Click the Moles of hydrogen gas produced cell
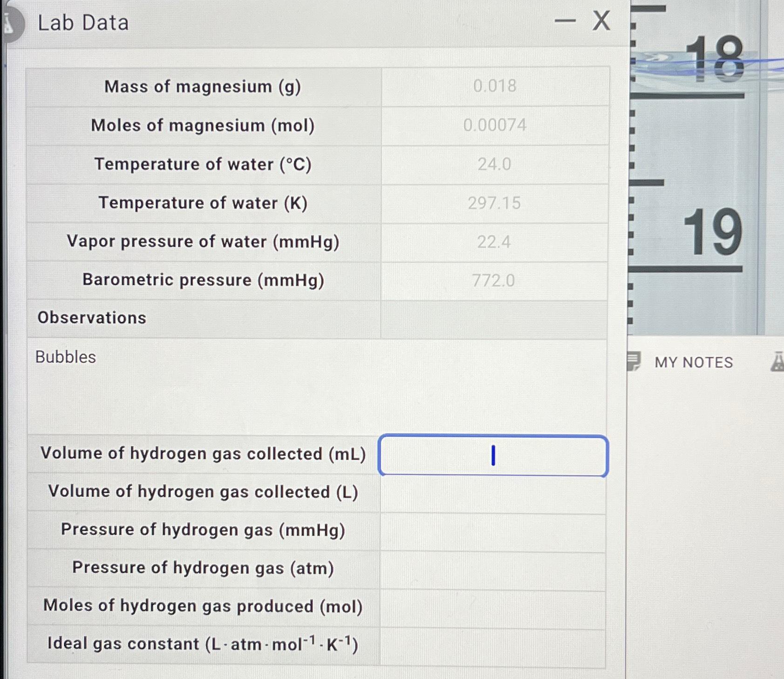This screenshot has width=784, height=679. pyautogui.click(x=494, y=606)
